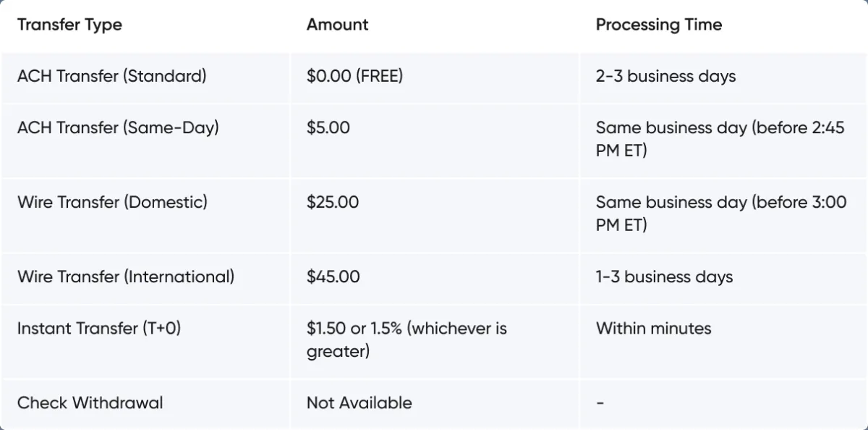
Task: Click the Processing Time column header
Action: [658, 25]
